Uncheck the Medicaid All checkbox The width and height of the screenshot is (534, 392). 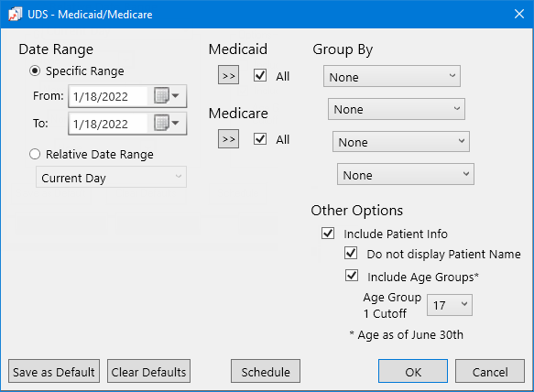(x=260, y=75)
